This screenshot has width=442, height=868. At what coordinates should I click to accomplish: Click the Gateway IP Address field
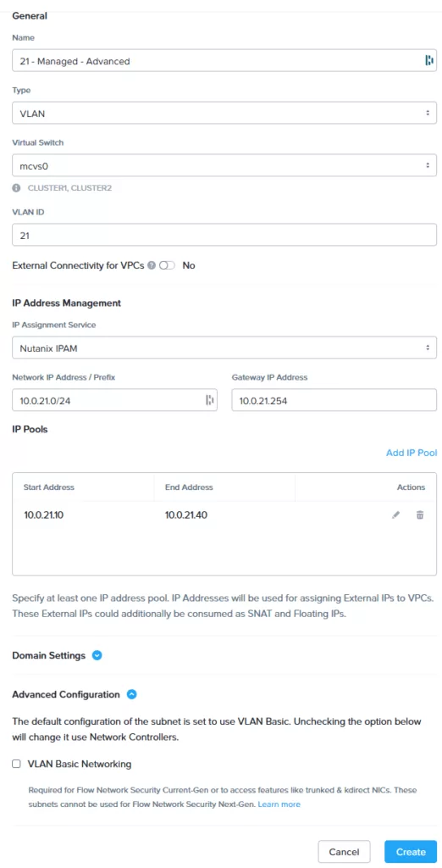tap(334, 400)
